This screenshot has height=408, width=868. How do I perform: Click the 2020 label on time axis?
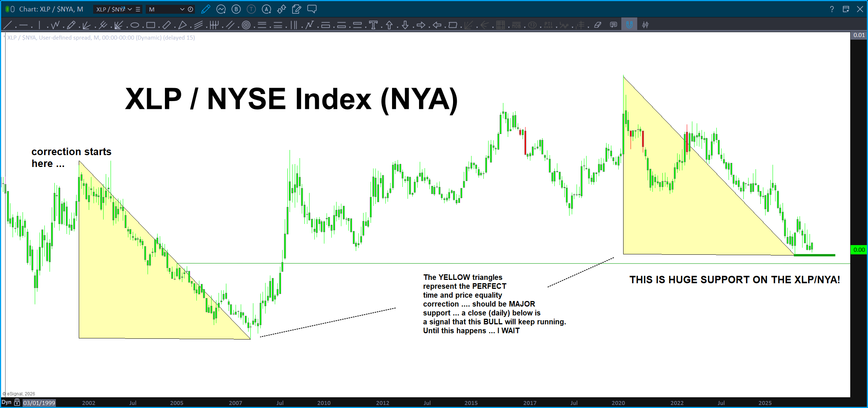coord(618,403)
